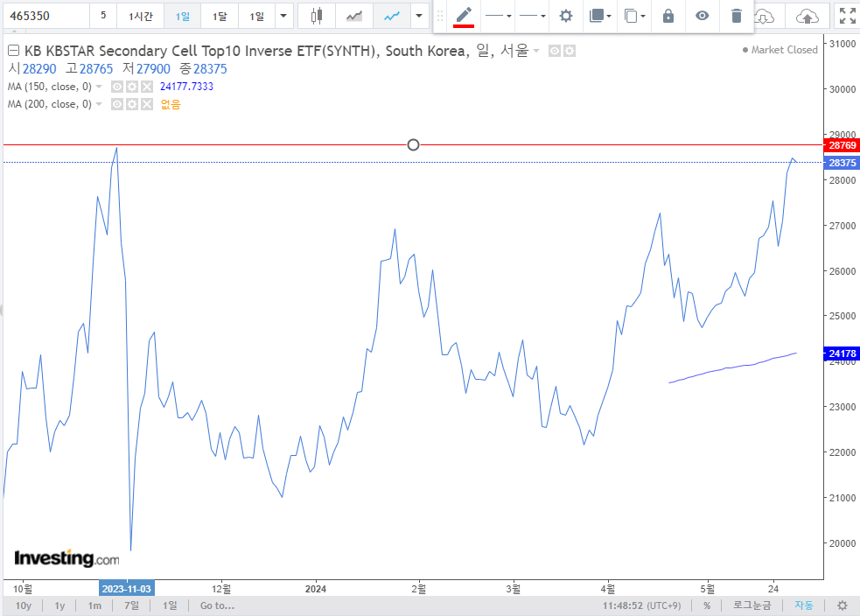Screen dimensions: 860x616
Task: Open the line style dropdown
Action: pyautogui.click(x=498, y=16)
